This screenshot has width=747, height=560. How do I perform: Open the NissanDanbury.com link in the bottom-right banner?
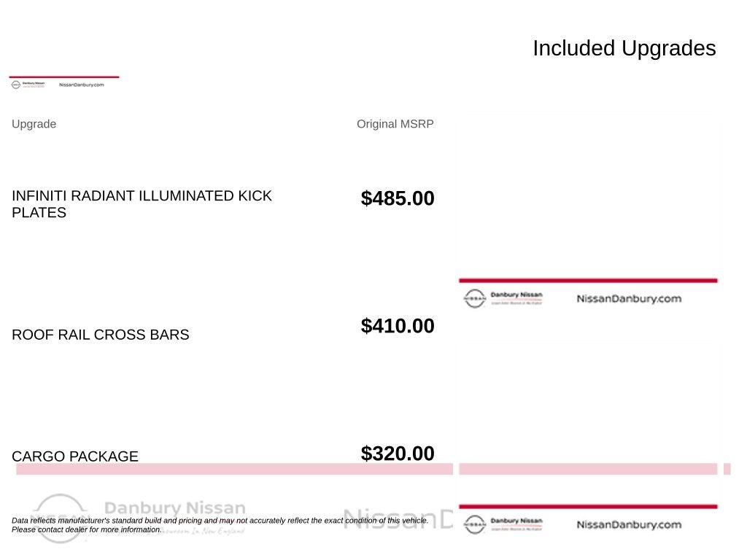(629, 524)
